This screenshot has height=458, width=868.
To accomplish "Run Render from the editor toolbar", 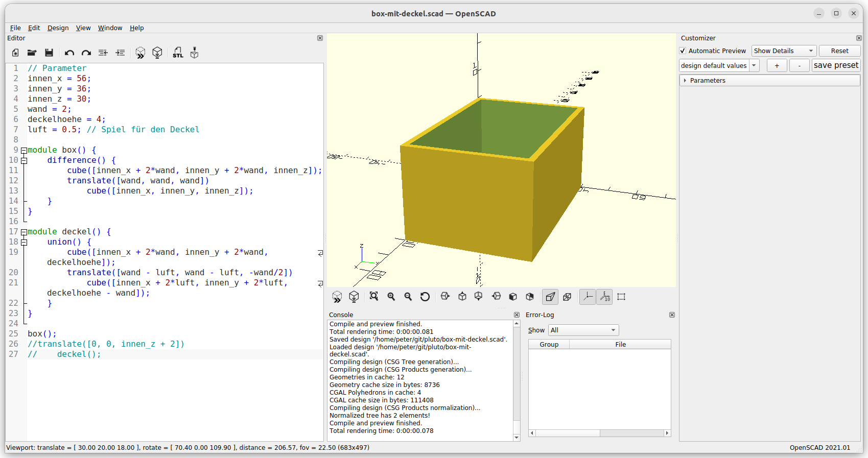I will (x=157, y=53).
